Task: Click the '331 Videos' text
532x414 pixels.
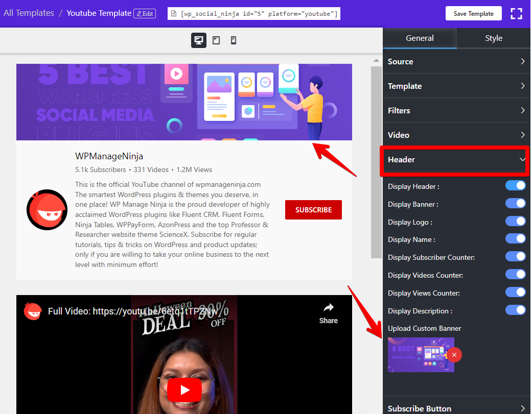Action: [151, 169]
